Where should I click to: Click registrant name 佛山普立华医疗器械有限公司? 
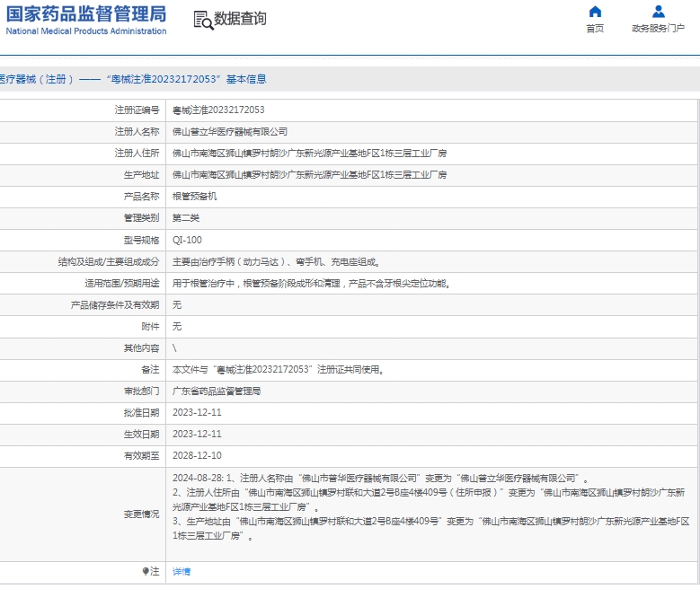pyautogui.click(x=230, y=132)
